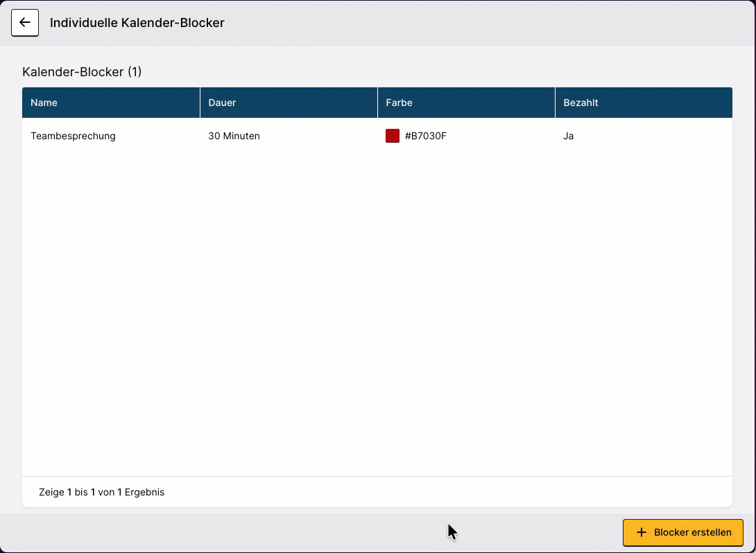Screen dimensions: 756x553
Task: Click the Individuelle Kalender-Blocker title
Action: click(137, 22)
